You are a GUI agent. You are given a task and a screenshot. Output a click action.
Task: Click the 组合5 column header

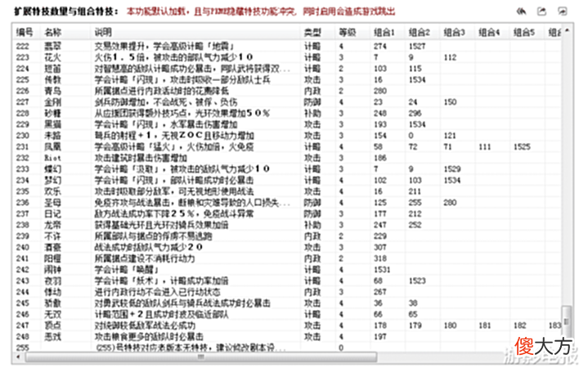point(524,32)
